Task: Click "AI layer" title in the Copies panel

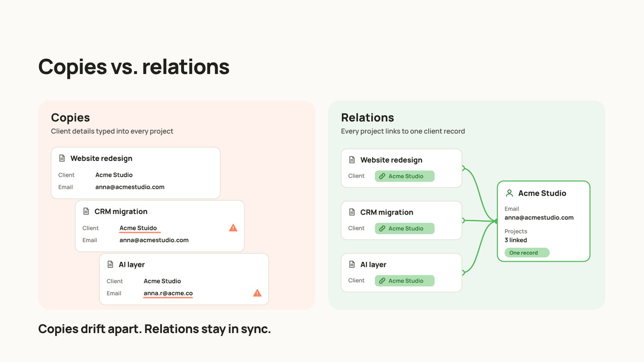Action: click(x=132, y=265)
